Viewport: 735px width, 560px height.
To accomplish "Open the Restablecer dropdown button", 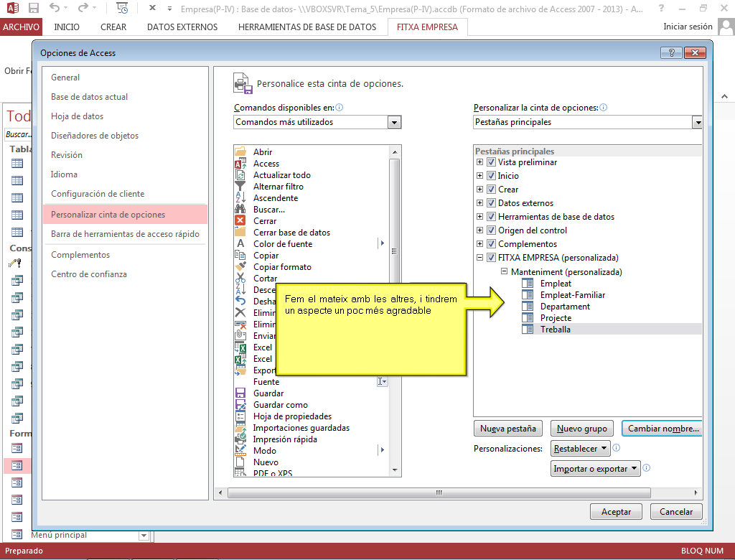I will (x=580, y=449).
